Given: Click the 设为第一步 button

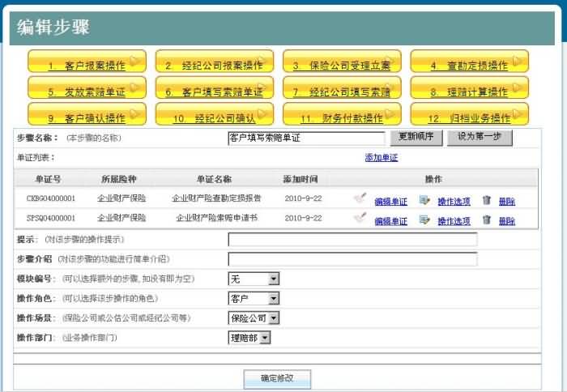Looking at the screenshot, I should click(x=480, y=137).
